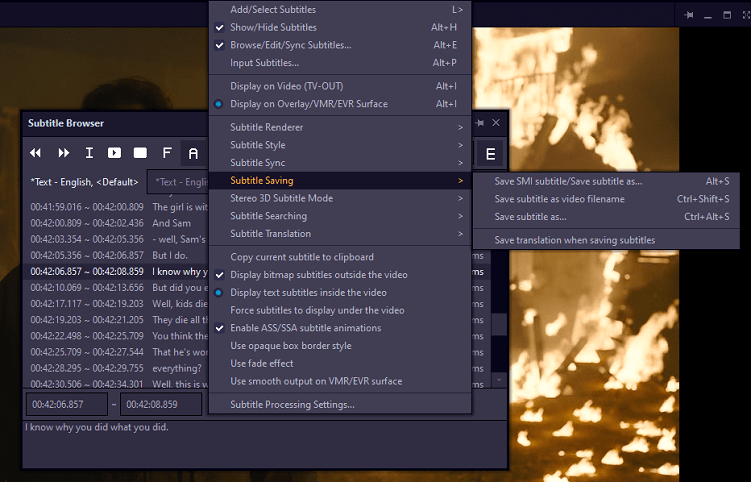Image resolution: width=751 pixels, height=482 pixels.
Task: Select subtitle row starting 00:42:25.709
Action: click(x=116, y=352)
